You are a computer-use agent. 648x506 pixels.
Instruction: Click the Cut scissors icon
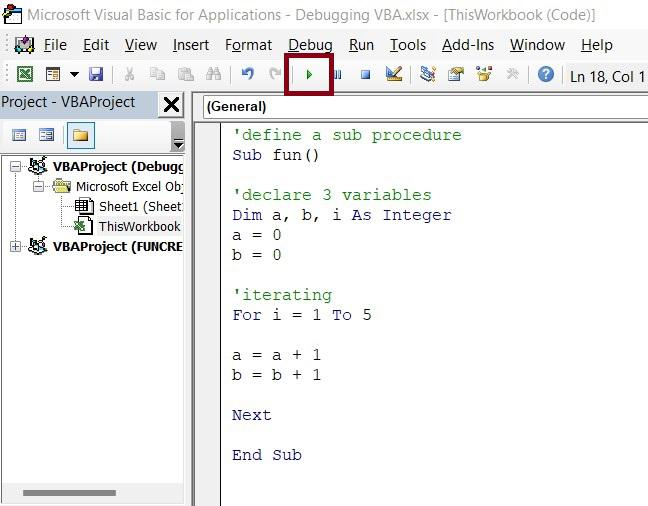[129, 74]
